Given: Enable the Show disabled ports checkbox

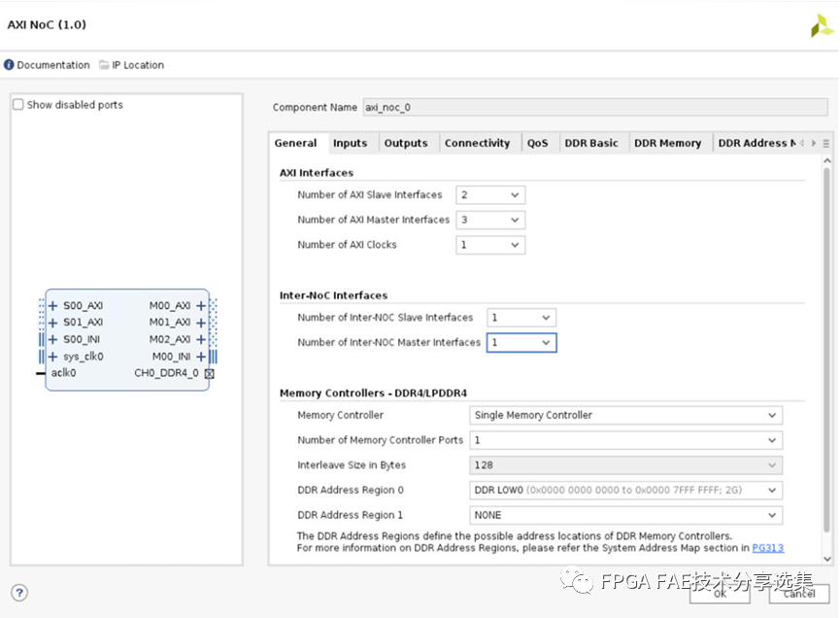Looking at the screenshot, I should click(x=18, y=105).
